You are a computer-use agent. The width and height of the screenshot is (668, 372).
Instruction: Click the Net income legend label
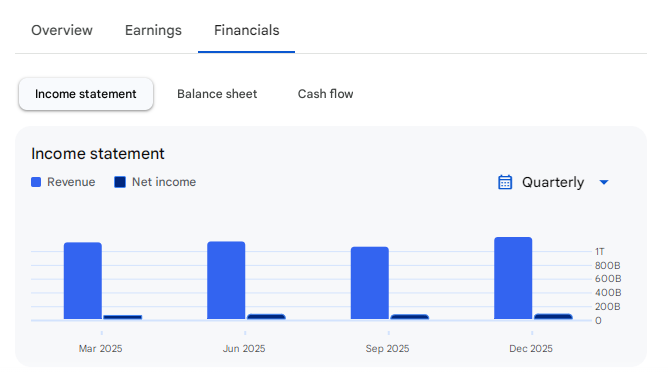(164, 182)
